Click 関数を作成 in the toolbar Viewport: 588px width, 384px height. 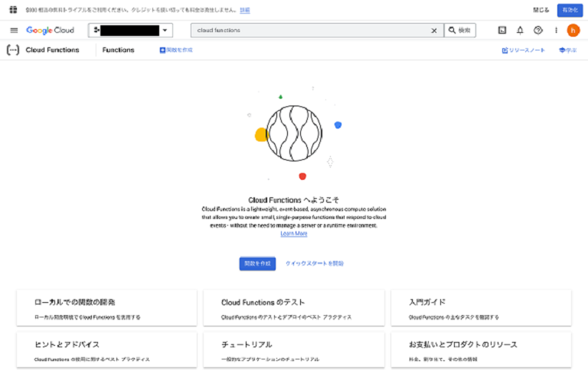176,50
